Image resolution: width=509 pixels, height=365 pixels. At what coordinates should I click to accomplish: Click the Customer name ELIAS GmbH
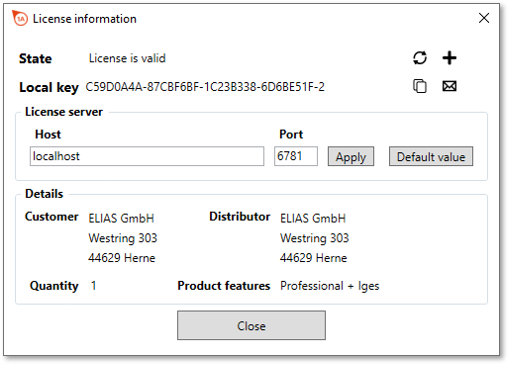(x=121, y=218)
